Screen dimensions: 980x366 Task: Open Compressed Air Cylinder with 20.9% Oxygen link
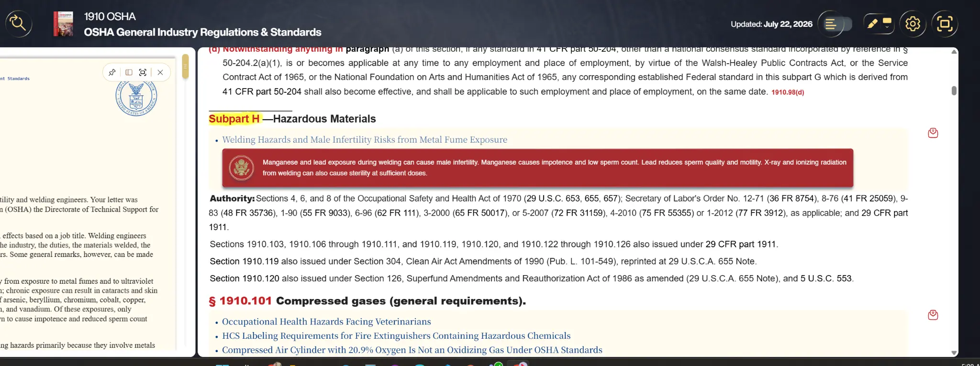(x=412, y=350)
